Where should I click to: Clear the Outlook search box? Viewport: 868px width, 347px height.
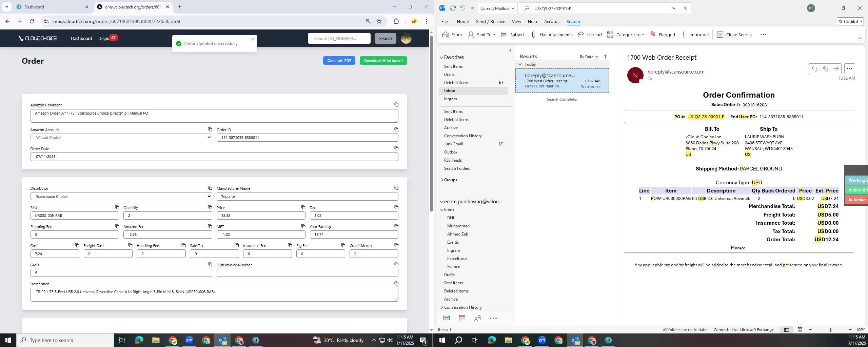coord(685,8)
